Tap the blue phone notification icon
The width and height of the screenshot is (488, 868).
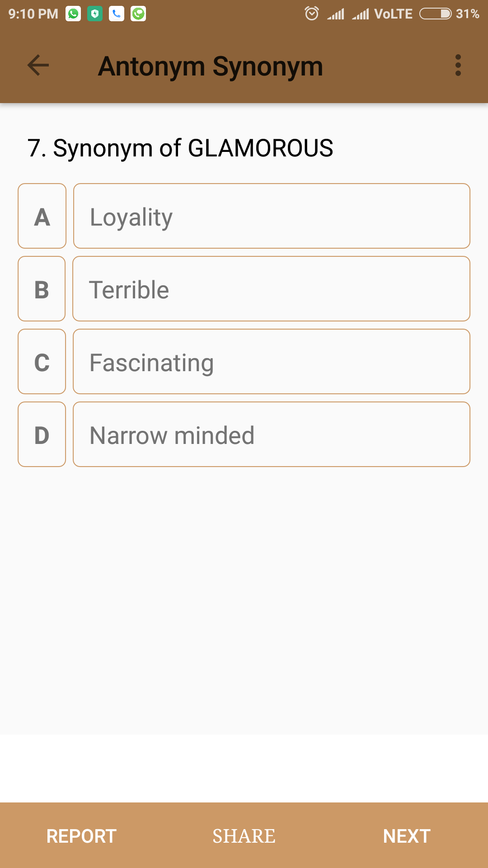117,14
